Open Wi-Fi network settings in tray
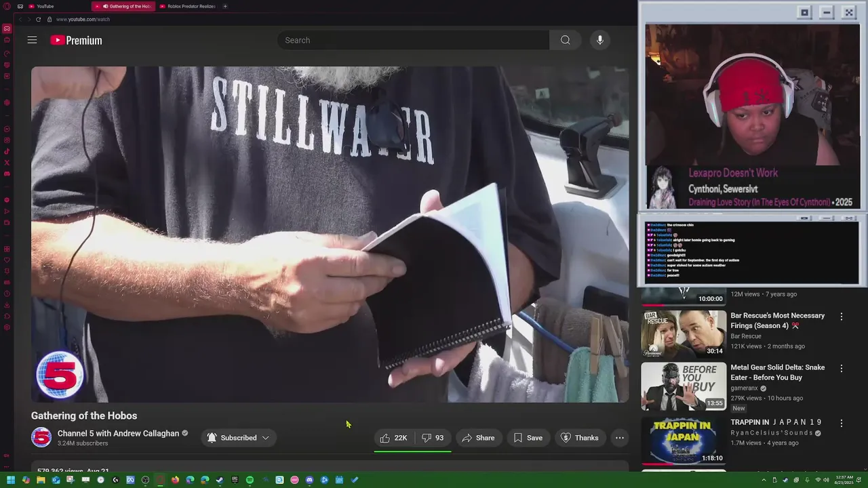The height and width of the screenshot is (488, 868). (818, 480)
